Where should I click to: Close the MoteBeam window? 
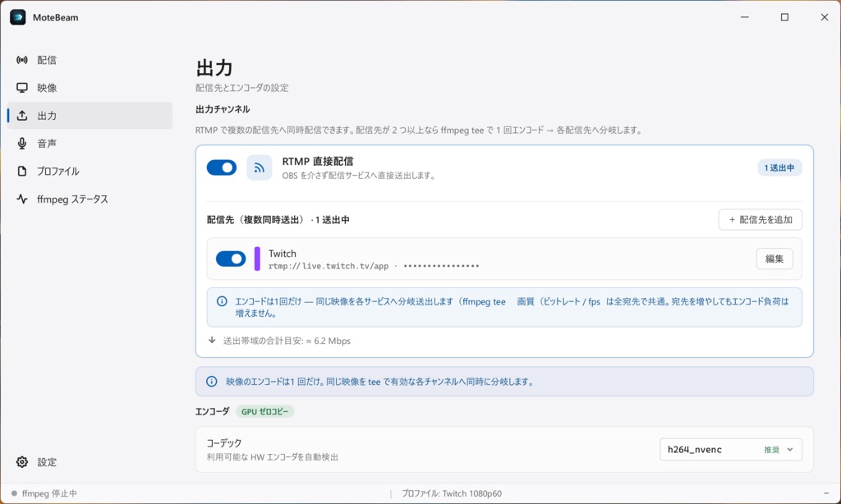(825, 17)
